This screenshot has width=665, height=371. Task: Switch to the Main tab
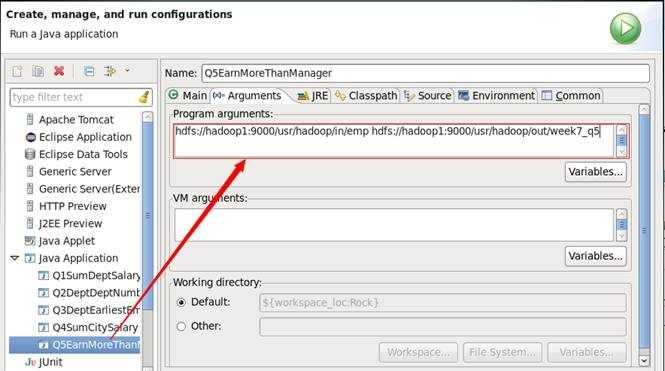pyautogui.click(x=187, y=95)
